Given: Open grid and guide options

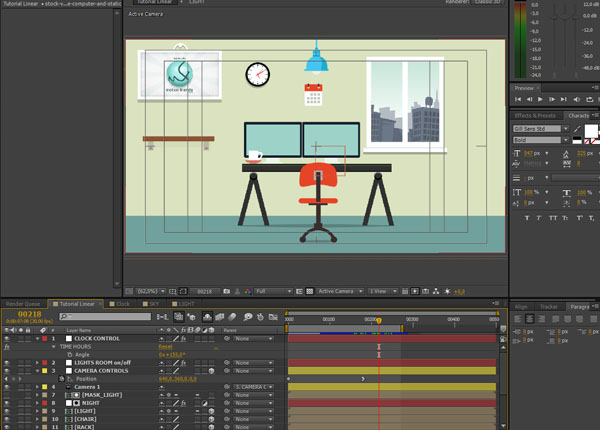Looking at the screenshot, I should point(173,292).
